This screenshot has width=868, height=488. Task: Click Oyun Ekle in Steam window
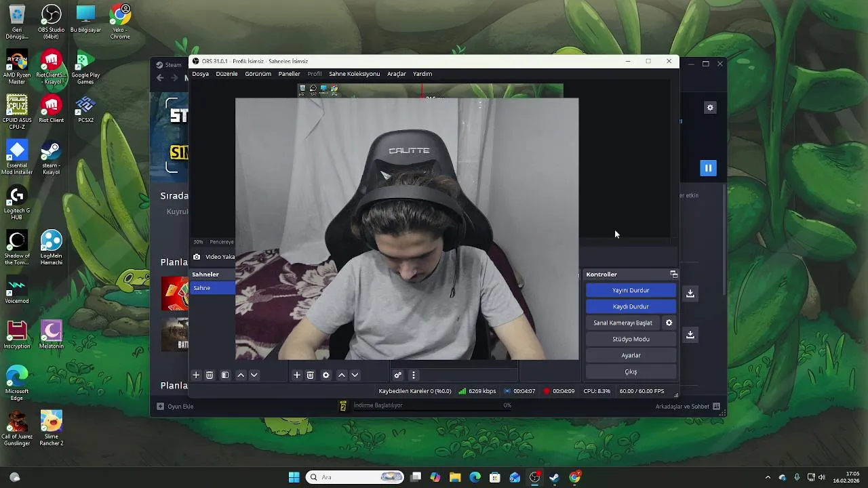[x=175, y=407]
